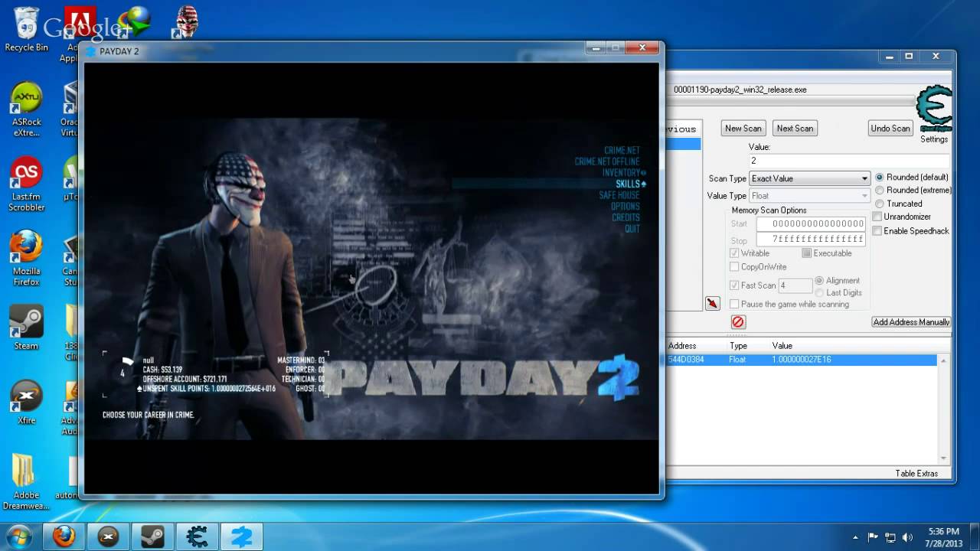Open the Value Type dropdown
Viewport: 980px width, 551px height.
[809, 196]
